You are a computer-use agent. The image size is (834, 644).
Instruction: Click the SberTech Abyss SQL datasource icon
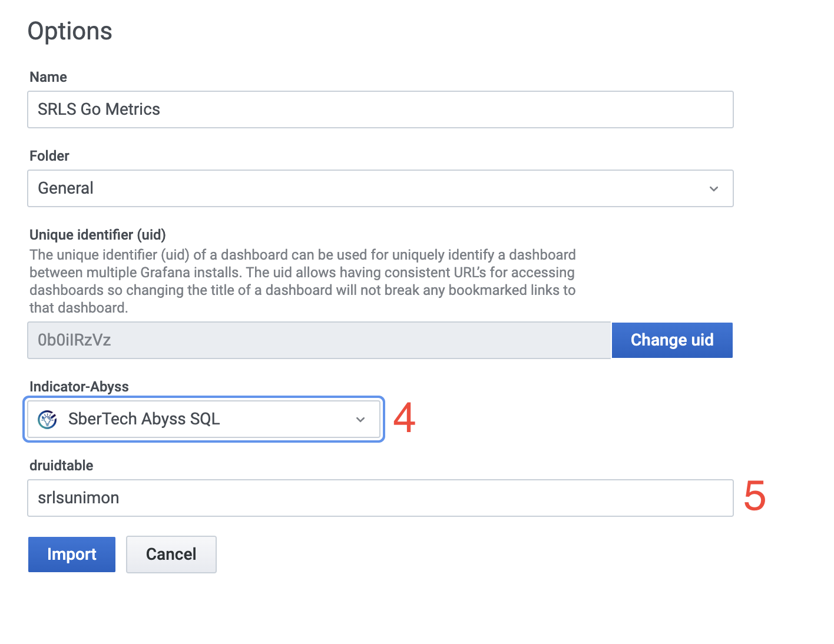(47, 419)
